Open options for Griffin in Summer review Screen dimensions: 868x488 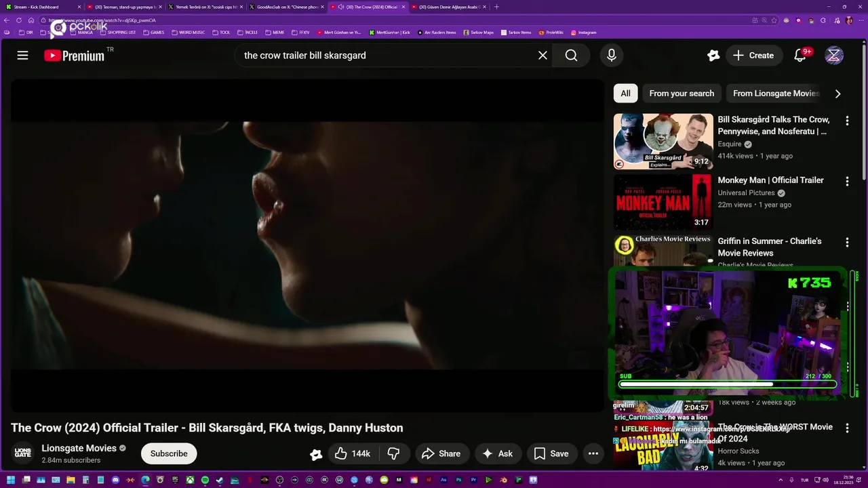click(x=847, y=243)
